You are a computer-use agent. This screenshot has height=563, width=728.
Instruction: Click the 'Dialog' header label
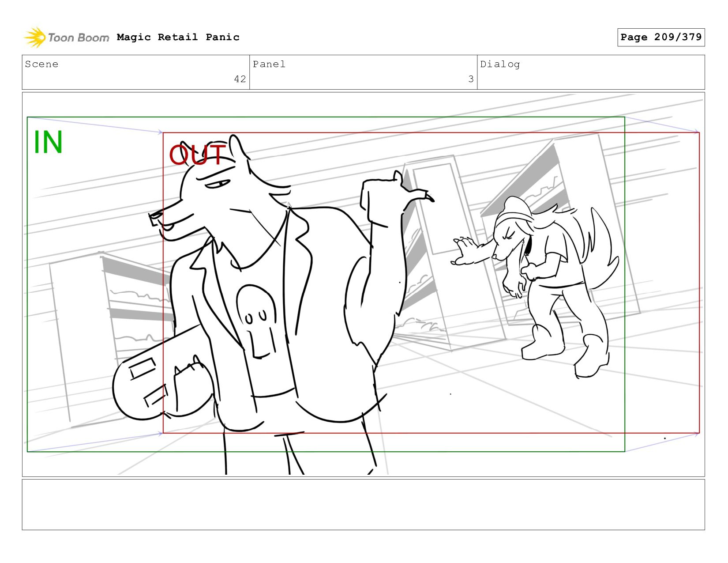pos(500,64)
